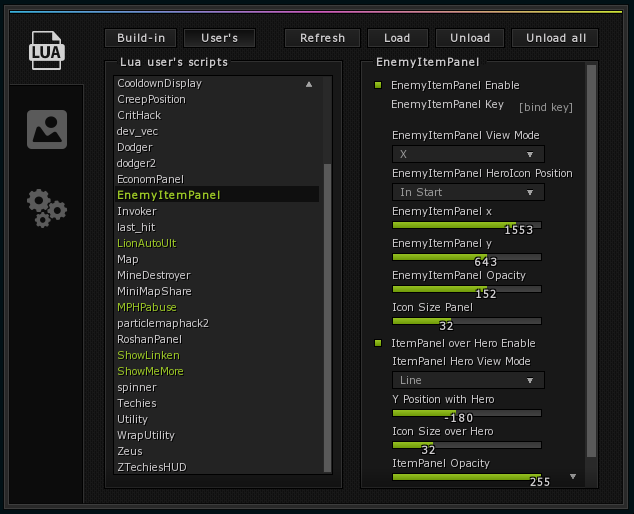Viewport: 634px width, 514px height.
Task: Click the Load button
Action: click(x=397, y=38)
